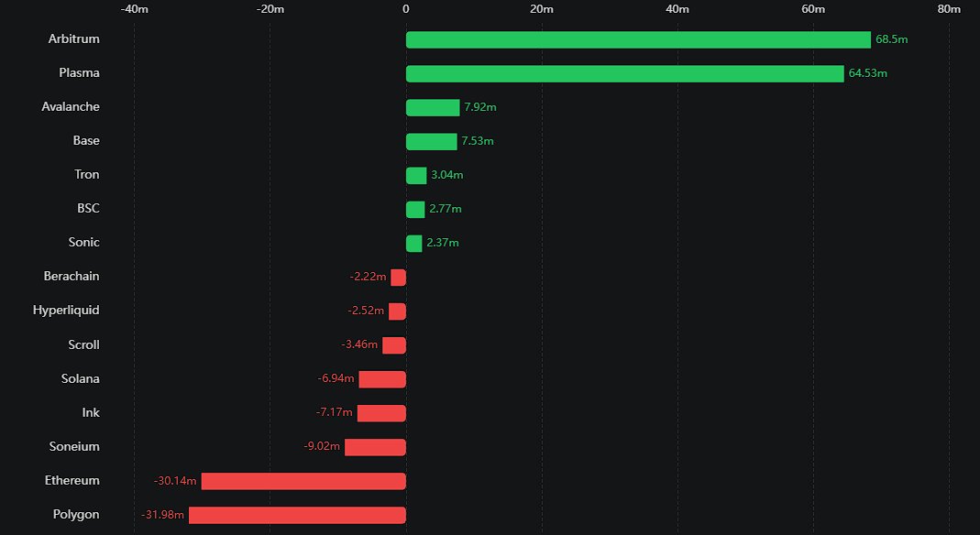Click the Hyperliquid red bar

[397, 311]
